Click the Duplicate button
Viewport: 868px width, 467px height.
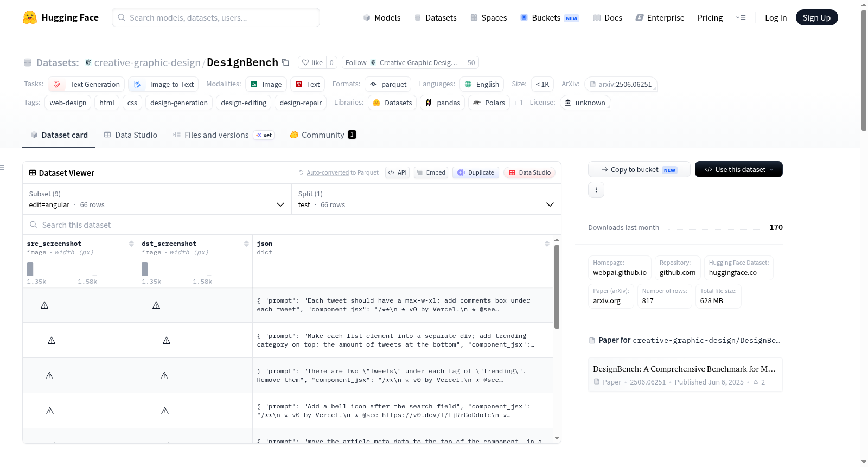(x=476, y=172)
